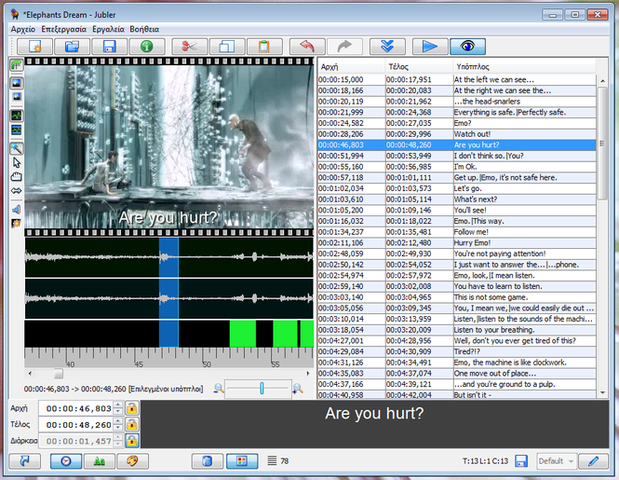Screen dimensions: 619x480
Task: Click the Play video toolbar button
Action: click(430, 46)
